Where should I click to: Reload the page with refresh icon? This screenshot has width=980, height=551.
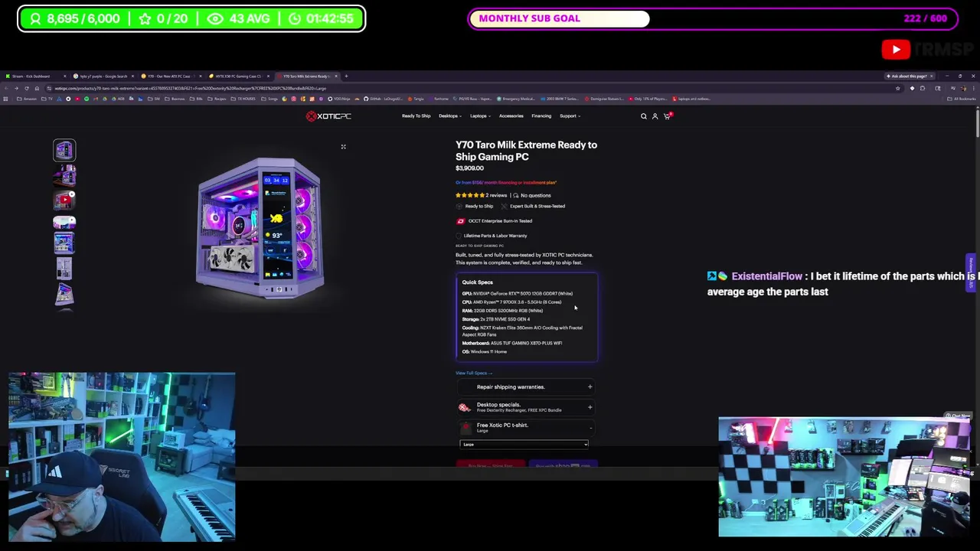27,88
